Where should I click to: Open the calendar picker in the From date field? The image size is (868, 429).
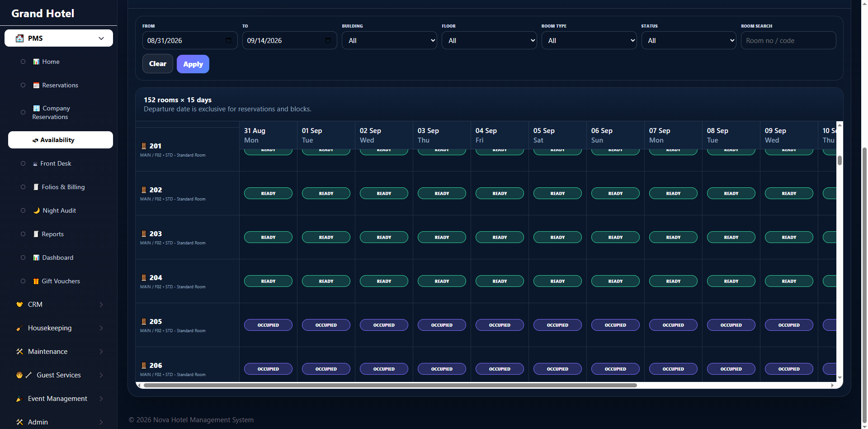(x=228, y=41)
